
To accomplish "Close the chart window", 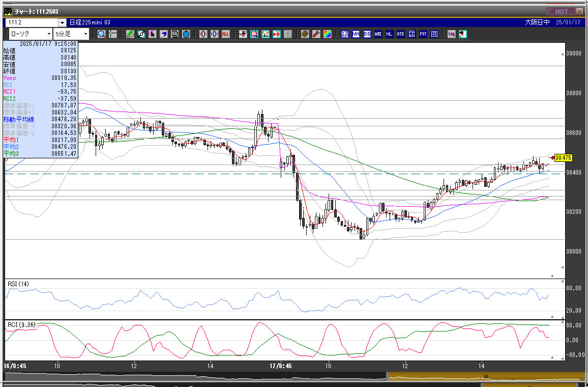I will (580, 11).
